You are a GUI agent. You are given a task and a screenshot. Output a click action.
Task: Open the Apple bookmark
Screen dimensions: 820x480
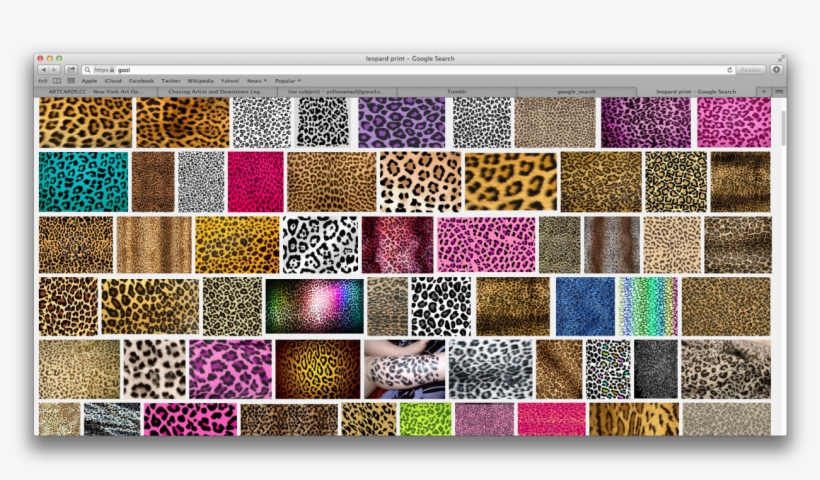(89, 81)
